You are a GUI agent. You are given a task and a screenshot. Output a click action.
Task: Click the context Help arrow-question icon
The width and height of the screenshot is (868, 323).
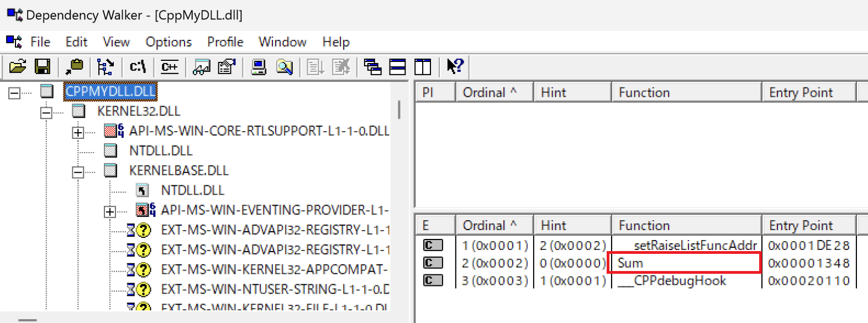(455, 67)
